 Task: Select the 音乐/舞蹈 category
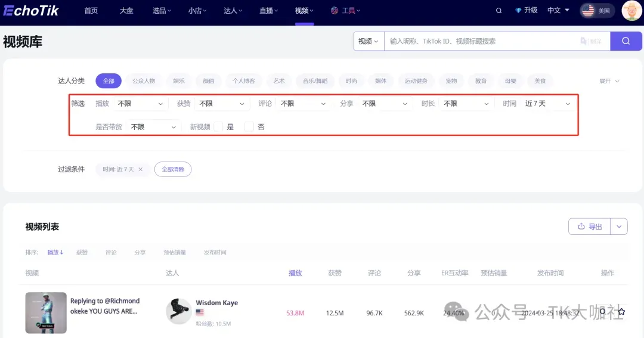coord(315,81)
